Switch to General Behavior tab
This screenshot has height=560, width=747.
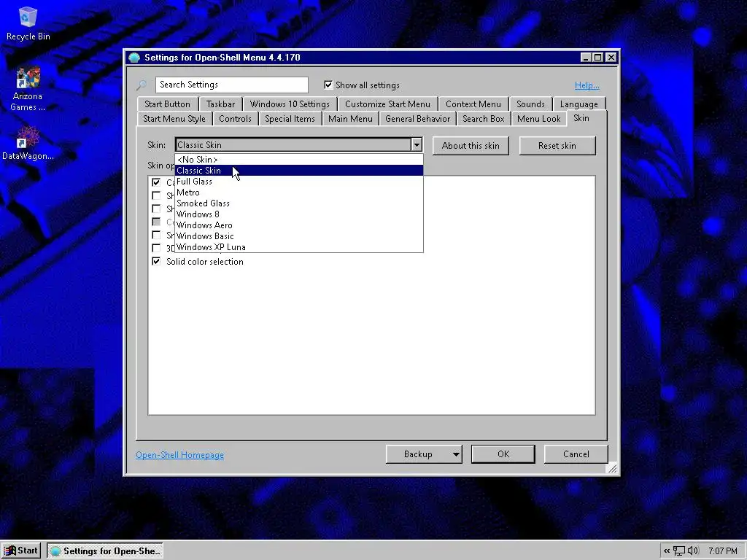pyautogui.click(x=417, y=119)
